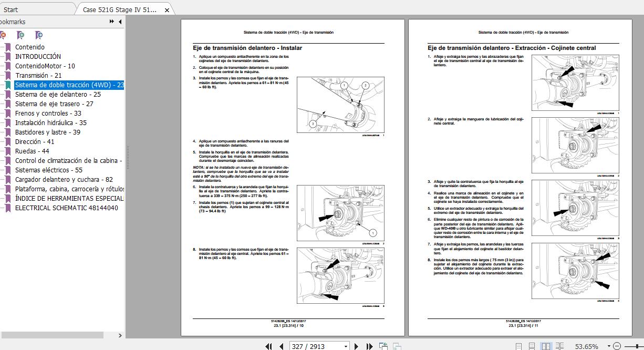This screenshot has width=644, height=350.
Task: Open the page number dropdown
Action: [x=346, y=346]
